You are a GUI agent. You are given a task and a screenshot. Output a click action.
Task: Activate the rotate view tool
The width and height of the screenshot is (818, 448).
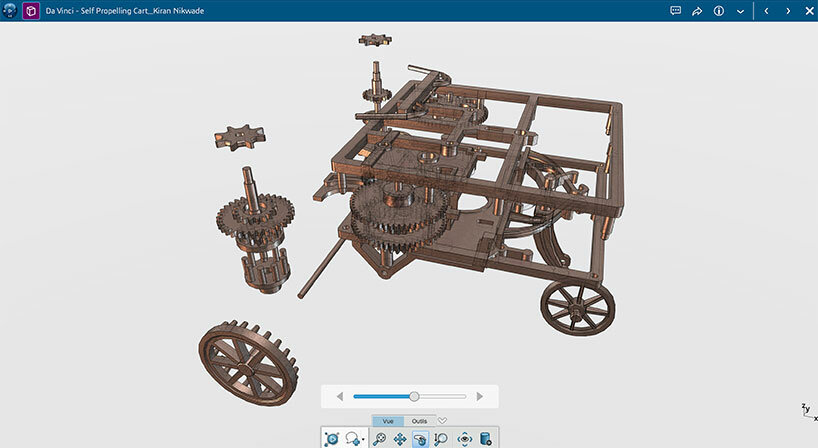421,438
